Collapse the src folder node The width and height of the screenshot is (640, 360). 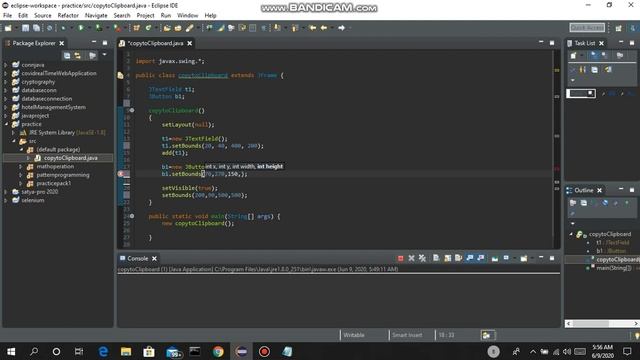(13, 141)
